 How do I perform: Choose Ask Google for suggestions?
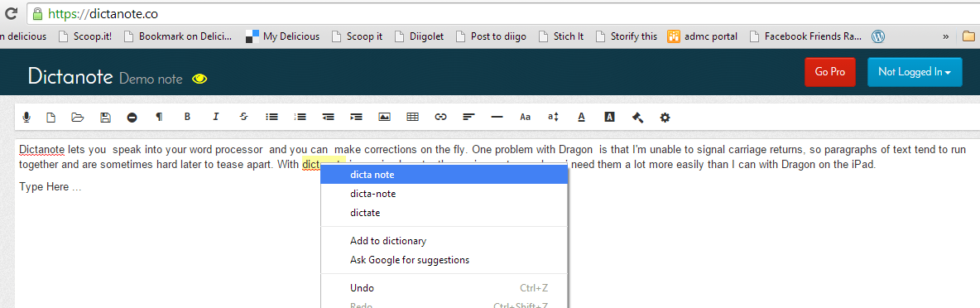point(444,259)
